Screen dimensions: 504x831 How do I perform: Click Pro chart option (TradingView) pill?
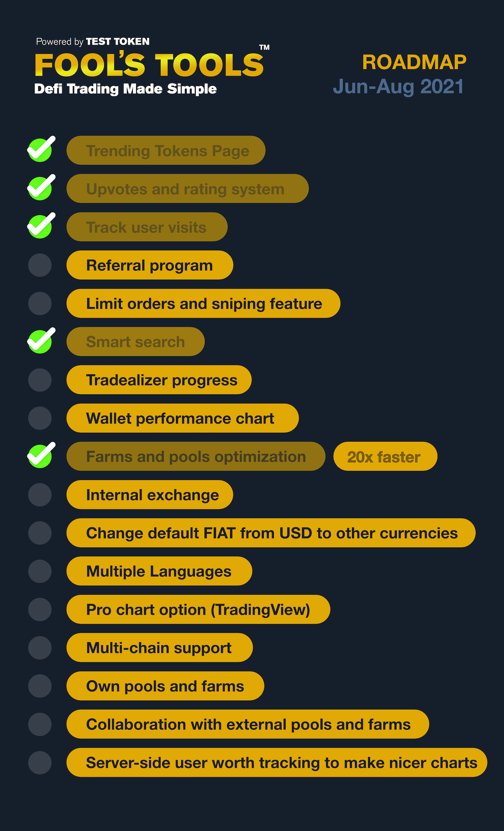[x=198, y=609]
